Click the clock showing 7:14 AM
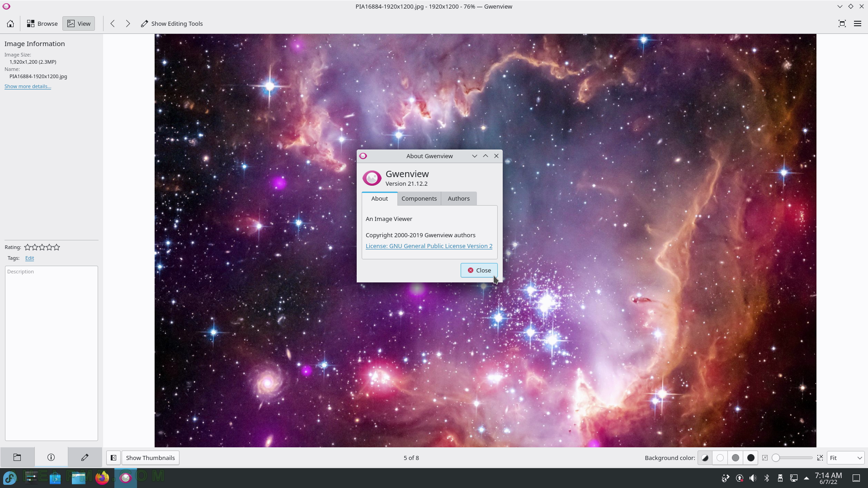 pyautogui.click(x=828, y=478)
